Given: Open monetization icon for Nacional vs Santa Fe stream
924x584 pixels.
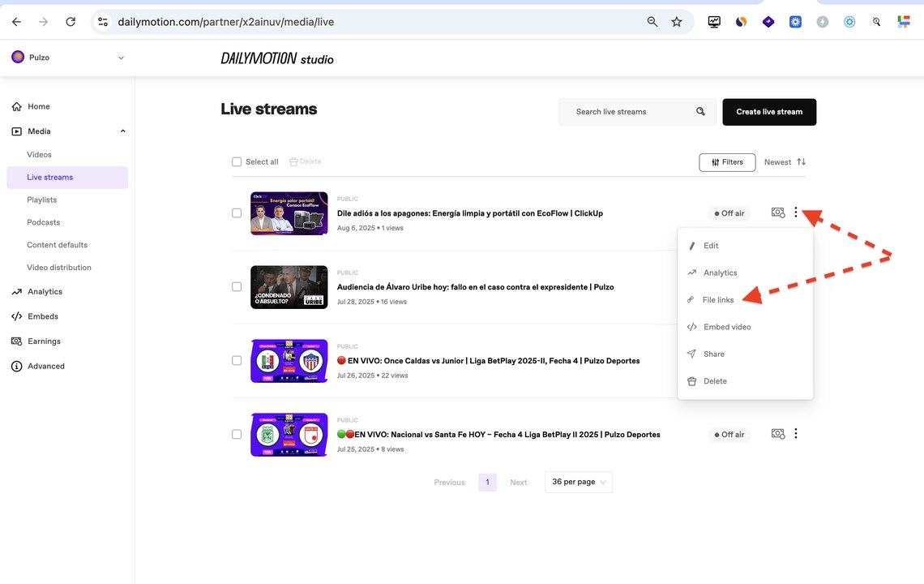Looking at the screenshot, I should [778, 434].
